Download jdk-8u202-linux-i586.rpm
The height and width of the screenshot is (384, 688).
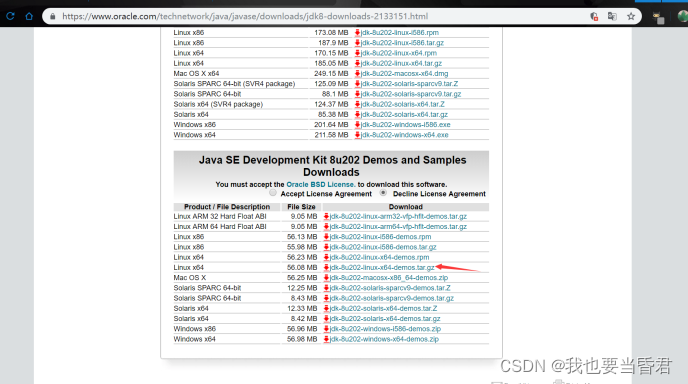400,32
